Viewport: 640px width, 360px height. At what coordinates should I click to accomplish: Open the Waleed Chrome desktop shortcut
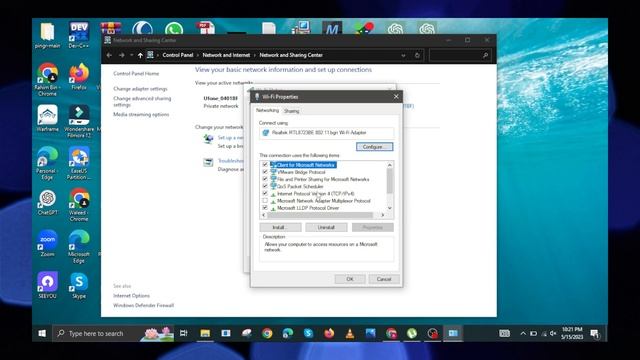click(x=79, y=205)
